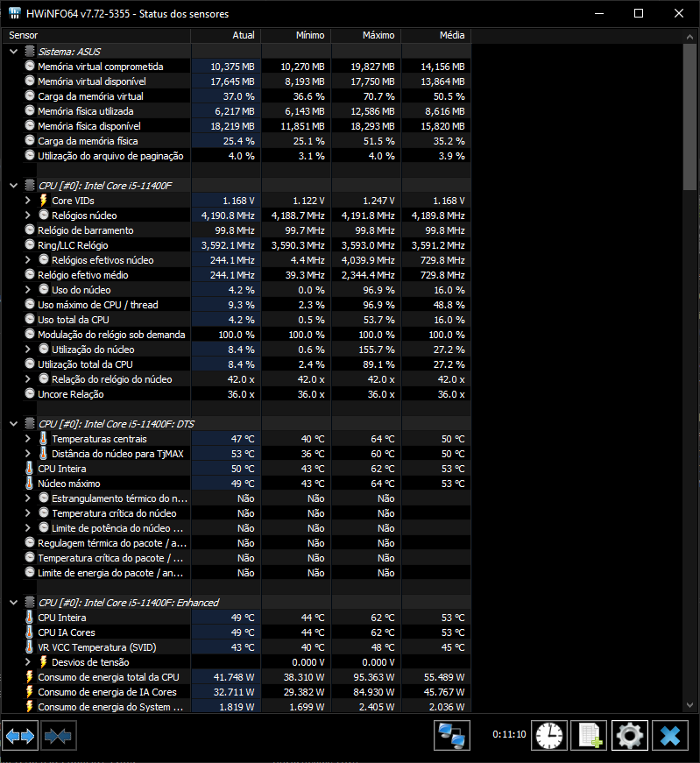Click the 0:11:10 elapsed time readout
The width and height of the screenshot is (700, 763).
(509, 734)
